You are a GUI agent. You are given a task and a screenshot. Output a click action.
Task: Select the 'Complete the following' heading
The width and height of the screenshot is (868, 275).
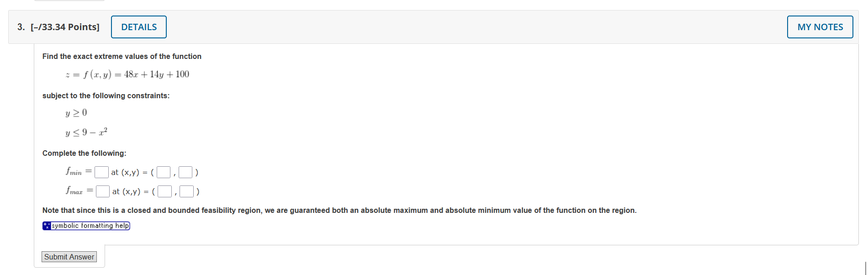(x=84, y=153)
